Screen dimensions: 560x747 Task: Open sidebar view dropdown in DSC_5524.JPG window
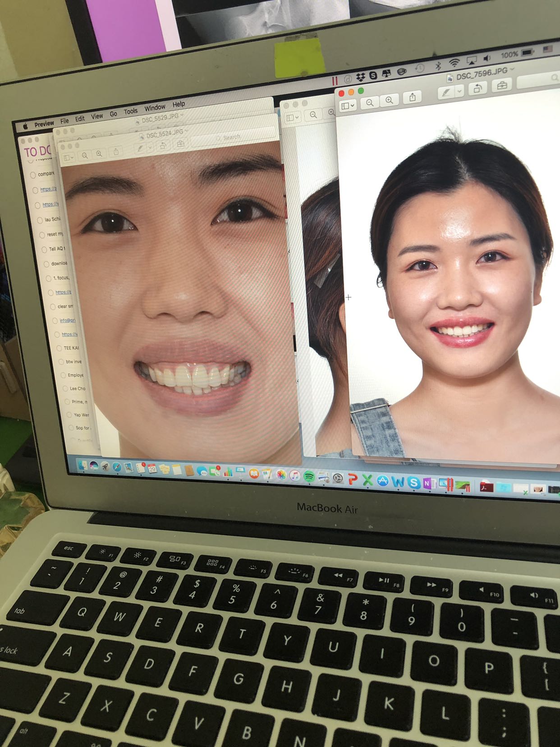click(69, 158)
